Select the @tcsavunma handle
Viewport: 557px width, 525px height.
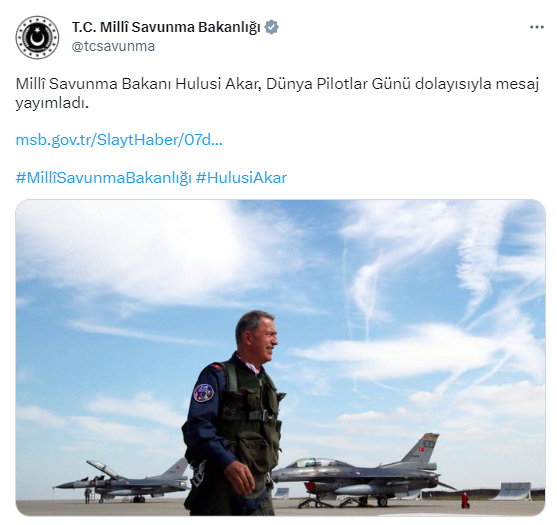[x=113, y=46]
